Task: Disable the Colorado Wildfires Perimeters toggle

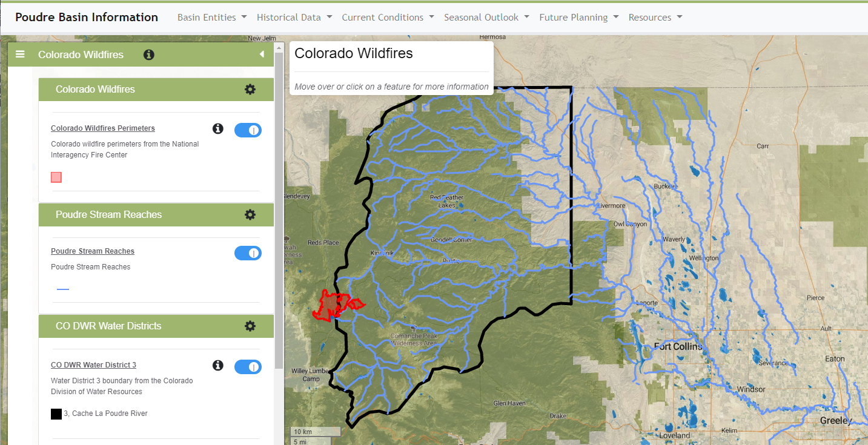Action: [248, 130]
